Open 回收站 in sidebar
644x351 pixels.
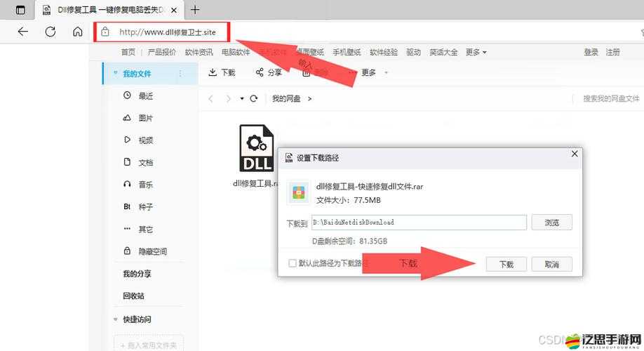(x=133, y=296)
